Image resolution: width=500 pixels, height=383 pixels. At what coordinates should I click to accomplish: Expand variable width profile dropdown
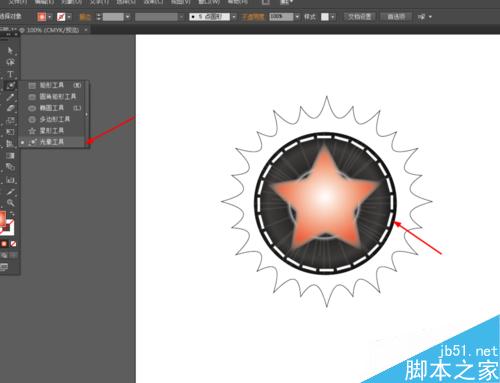pos(181,17)
